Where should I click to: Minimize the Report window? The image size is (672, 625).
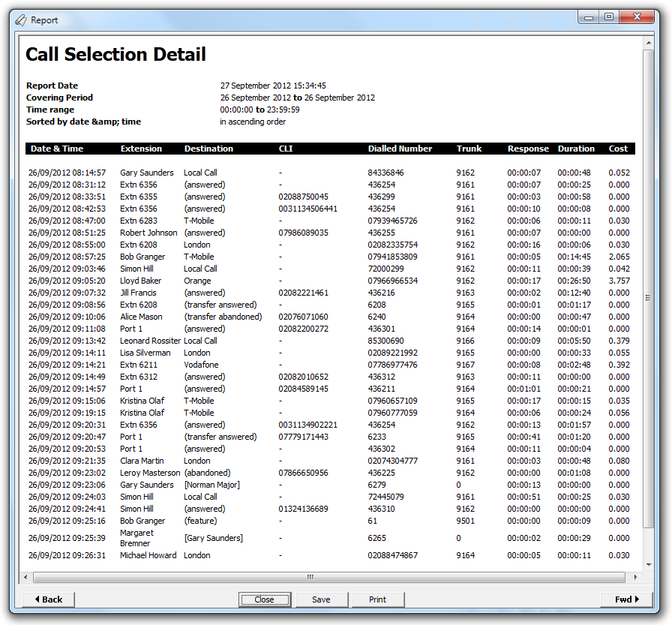(x=589, y=17)
